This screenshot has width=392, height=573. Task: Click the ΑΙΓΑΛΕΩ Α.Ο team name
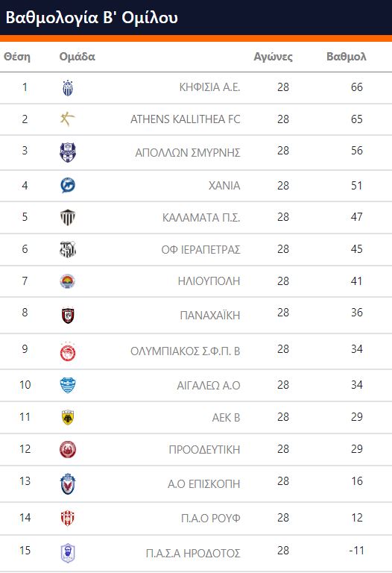click(209, 386)
